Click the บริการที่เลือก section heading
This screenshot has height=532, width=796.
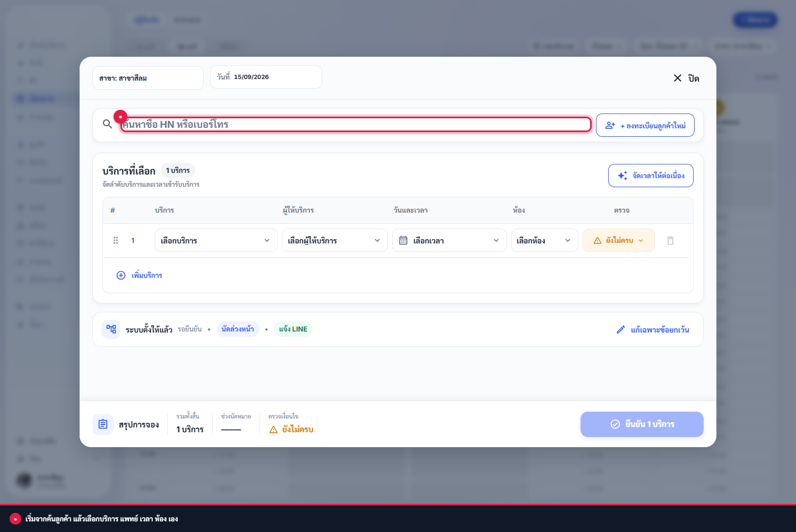(x=129, y=171)
